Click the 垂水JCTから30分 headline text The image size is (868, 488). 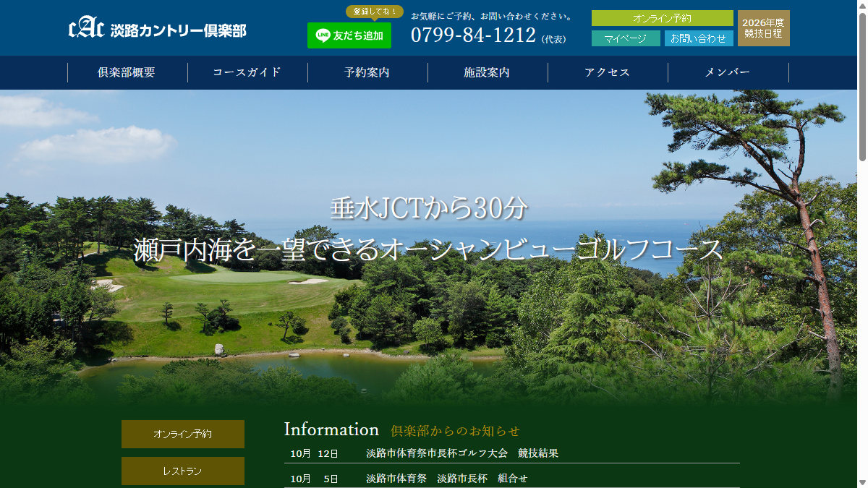click(428, 209)
